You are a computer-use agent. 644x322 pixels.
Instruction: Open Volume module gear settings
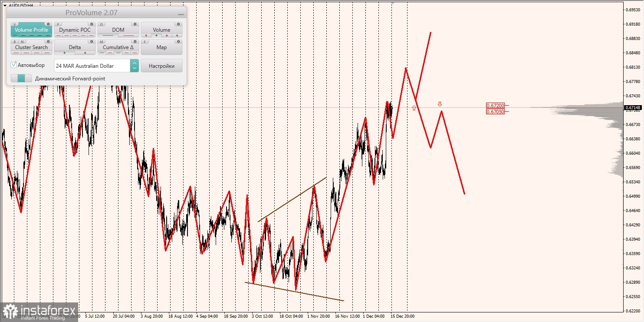[x=178, y=24]
